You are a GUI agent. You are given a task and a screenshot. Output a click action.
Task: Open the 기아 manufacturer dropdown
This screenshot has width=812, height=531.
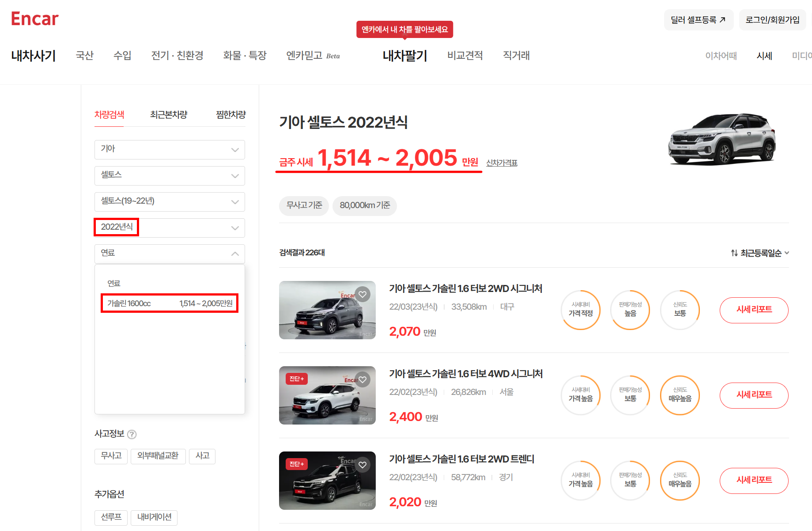point(170,149)
